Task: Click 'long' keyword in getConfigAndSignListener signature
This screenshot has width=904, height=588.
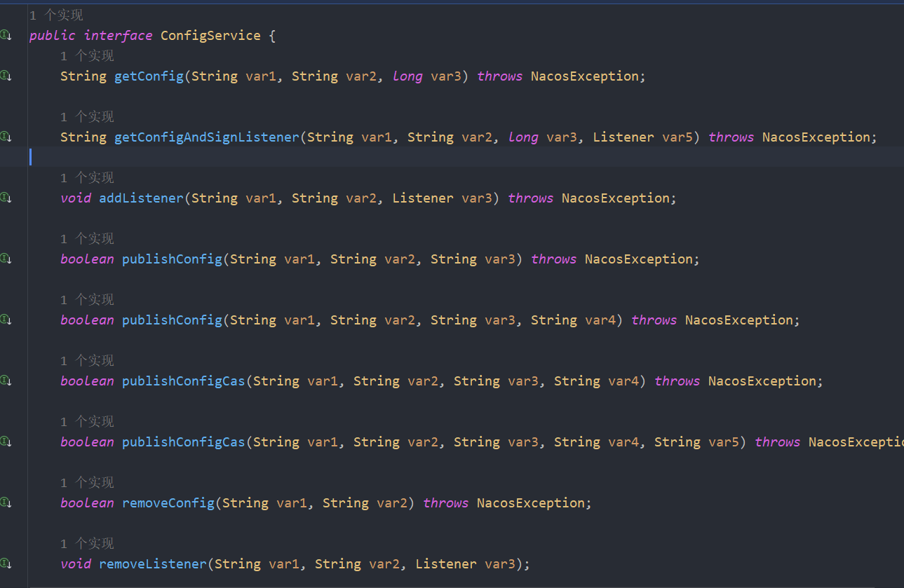Action: (x=523, y=137)
